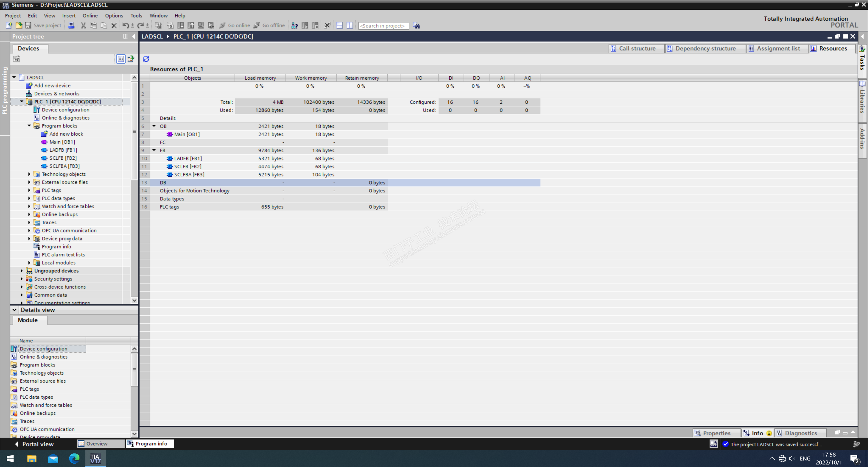Collapse the Project tree panel arrow
868x467 pixels.
click(x=134, y=36)
